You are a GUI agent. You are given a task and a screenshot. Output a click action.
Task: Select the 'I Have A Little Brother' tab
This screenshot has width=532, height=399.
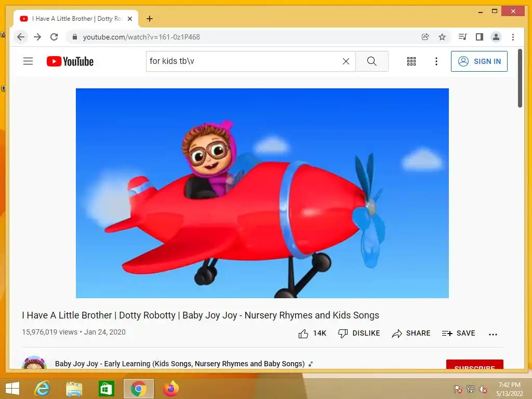(76, 19)
